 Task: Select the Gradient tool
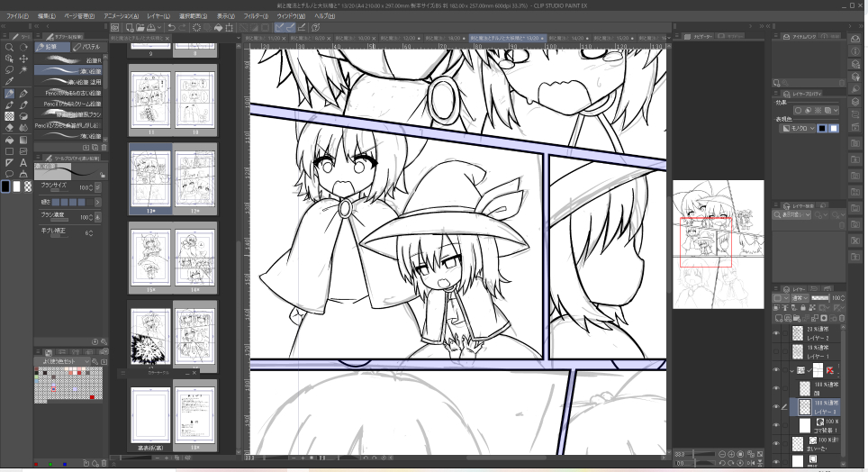click(x=23, y=140)
